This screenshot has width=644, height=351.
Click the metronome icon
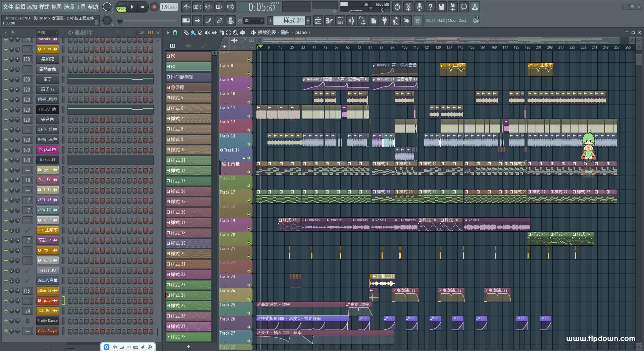click(186, 7)
